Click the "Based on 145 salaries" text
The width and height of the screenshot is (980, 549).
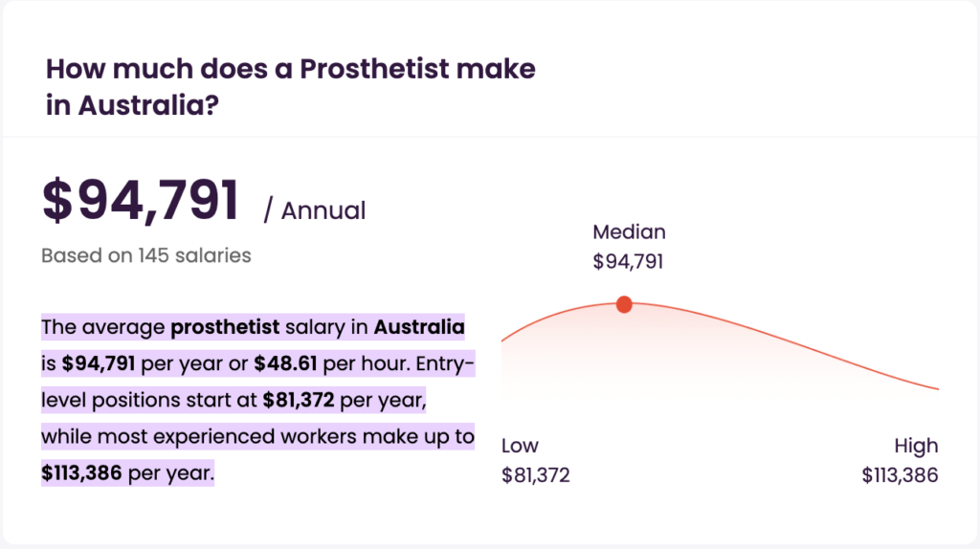(145, 255)
